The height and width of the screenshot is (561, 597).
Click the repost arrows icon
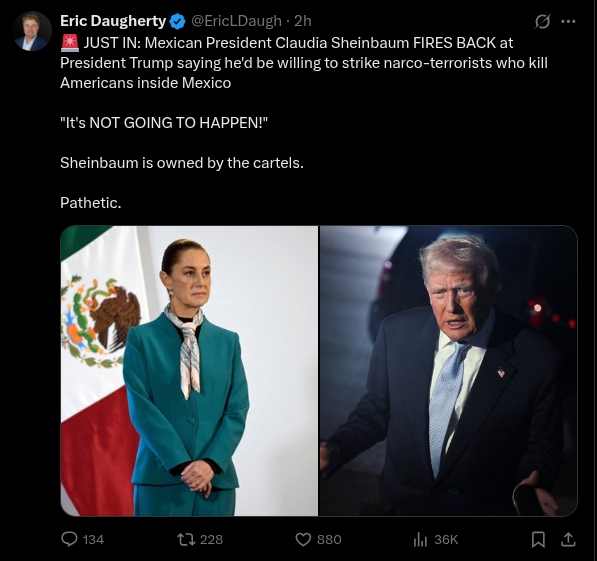coord(186,539)
